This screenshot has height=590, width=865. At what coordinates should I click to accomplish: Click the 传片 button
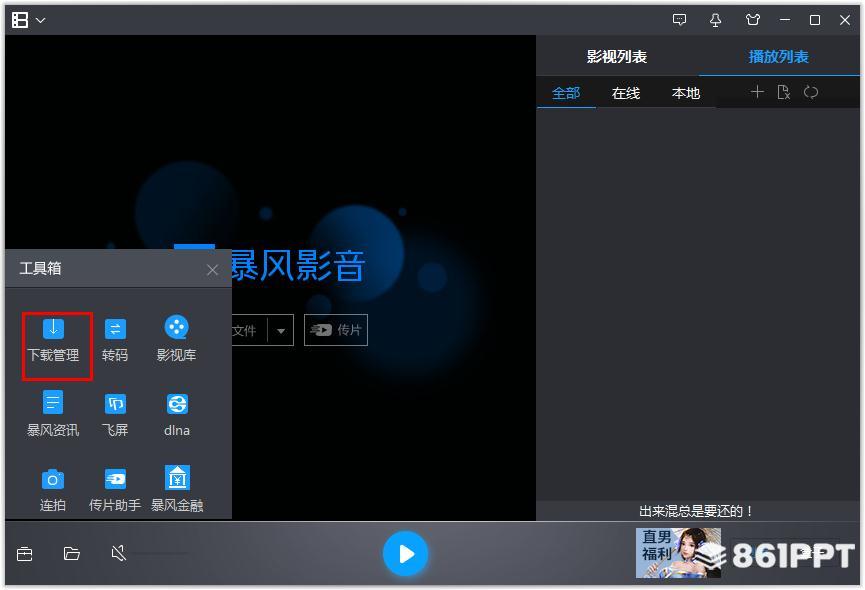click(336, 330)
